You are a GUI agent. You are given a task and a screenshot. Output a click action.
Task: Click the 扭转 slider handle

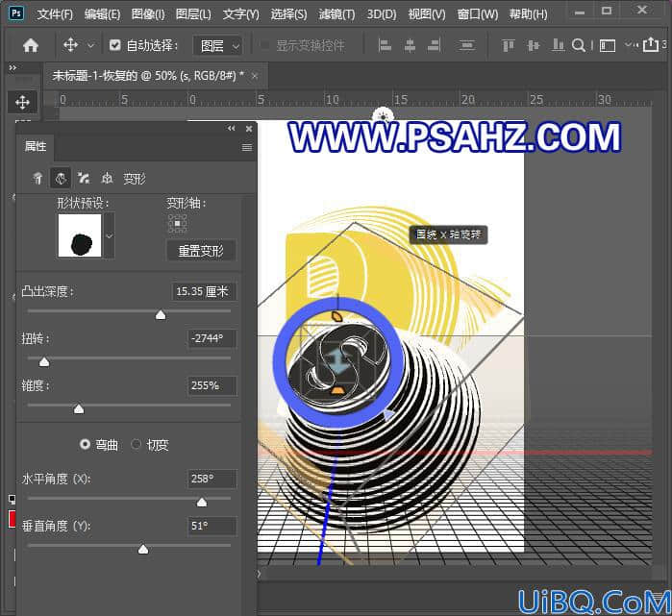[x=44, y=362]
